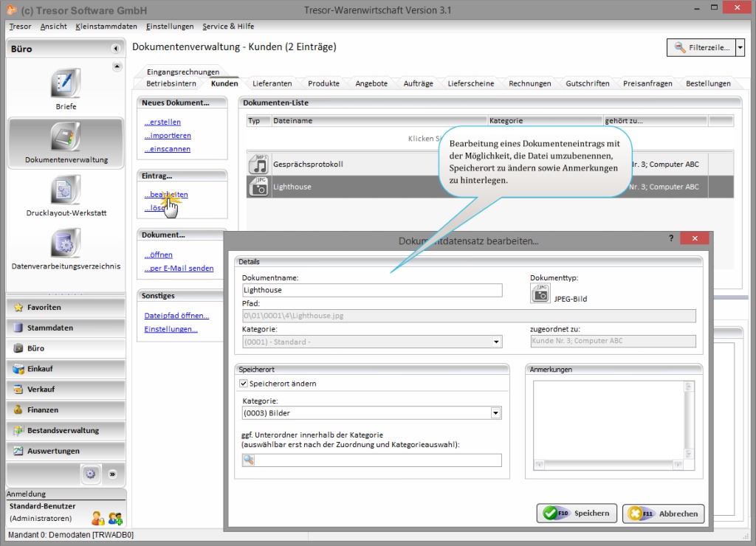
Task: Click the Abbrechen button
Action: (663, 513)
